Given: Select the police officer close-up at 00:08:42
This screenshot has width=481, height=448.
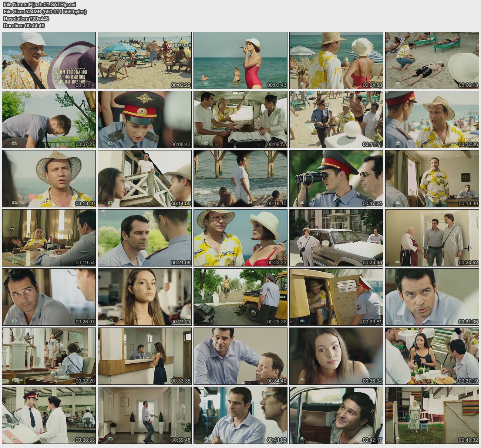Looking at the screenshot, I should click(145, 119).
